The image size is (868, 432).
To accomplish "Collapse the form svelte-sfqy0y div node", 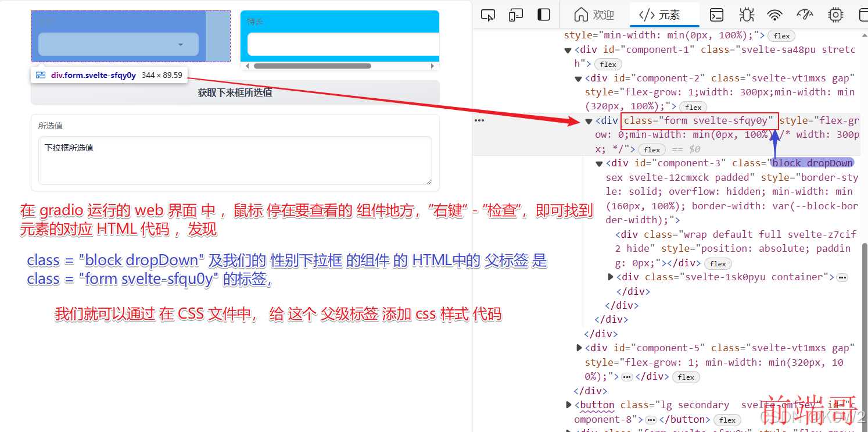I will pos(589,121).
